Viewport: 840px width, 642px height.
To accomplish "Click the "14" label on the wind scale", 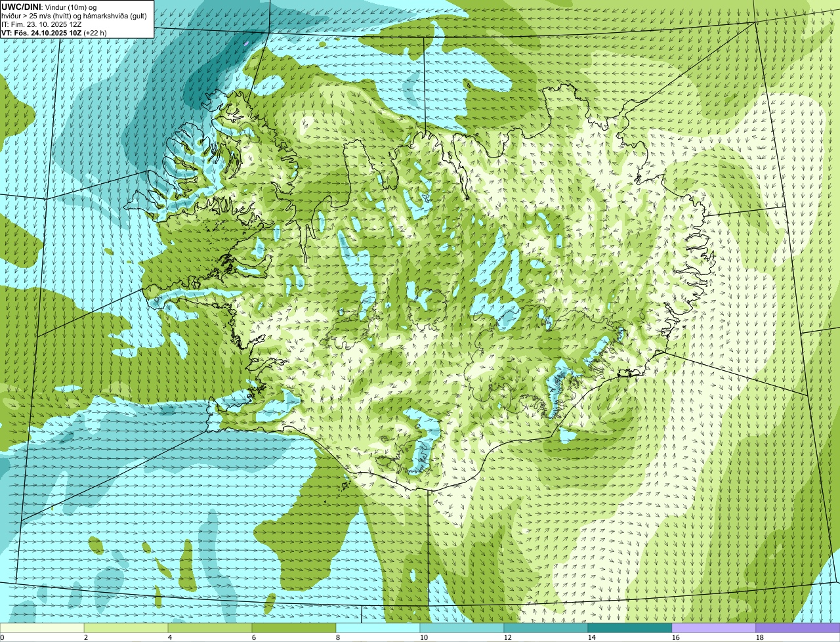I will tap(592, 637).
